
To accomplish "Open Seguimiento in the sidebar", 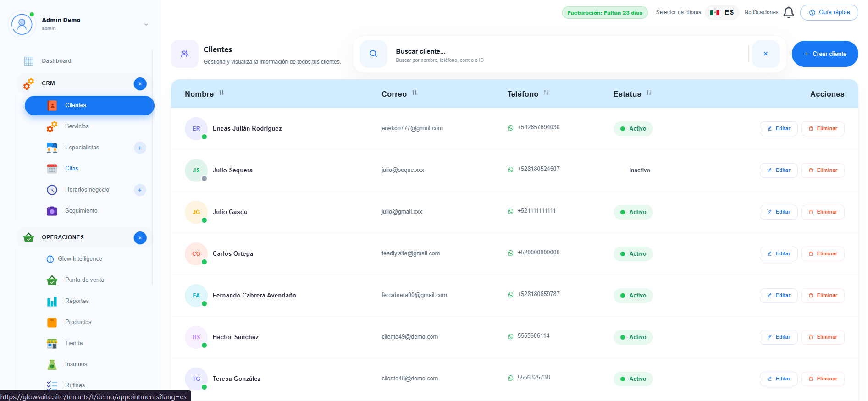I will click(x=81, y=211).
